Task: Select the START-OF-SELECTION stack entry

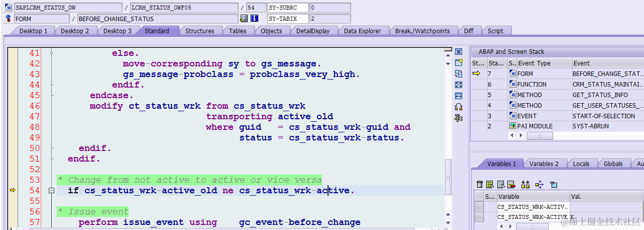Action: (608, 116)
